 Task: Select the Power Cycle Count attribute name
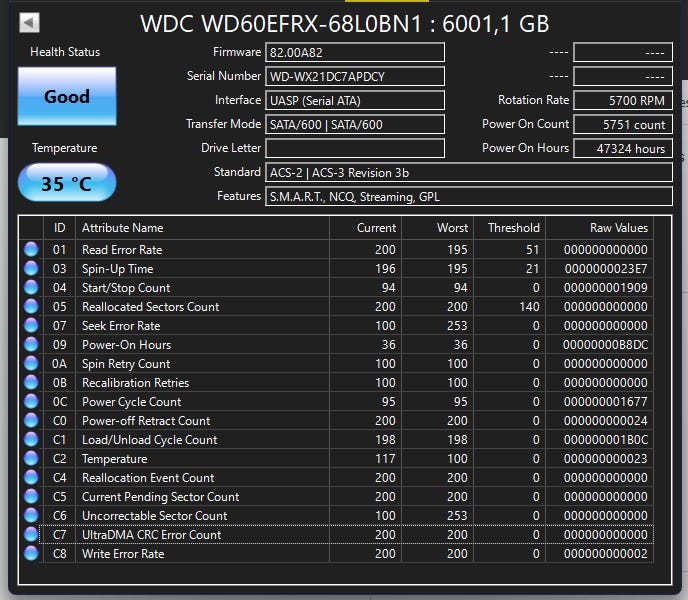click(132, 402)
